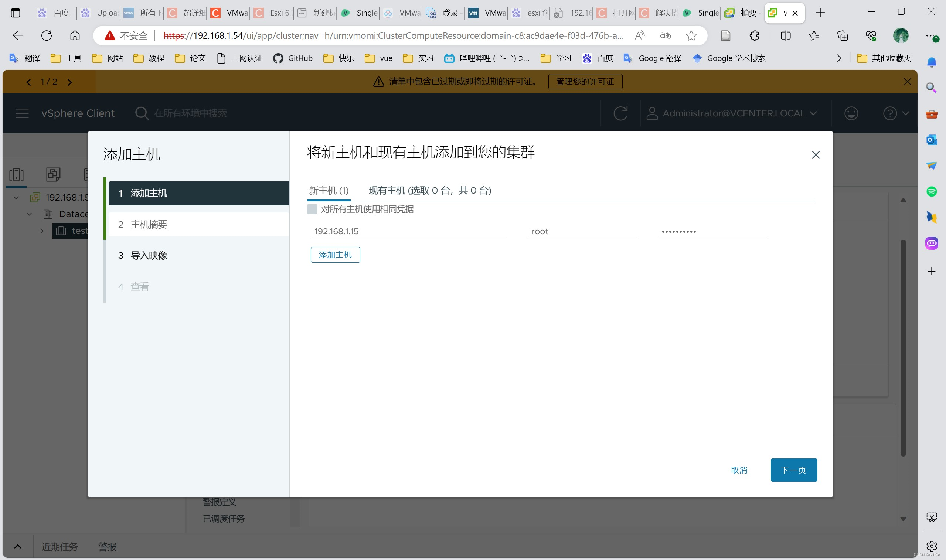
Task: Click the smiley feedback icon
Action: point(851,113)
